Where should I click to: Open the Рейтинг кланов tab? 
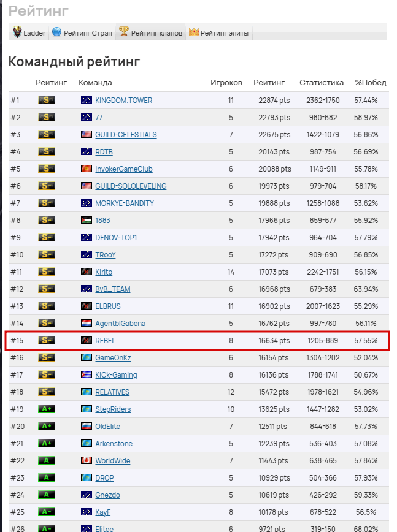(x=151, y=33)
